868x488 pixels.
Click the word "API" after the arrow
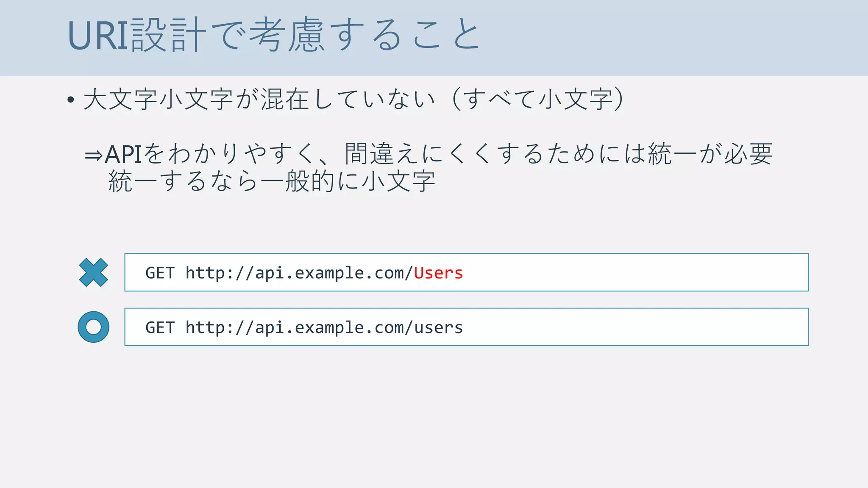click(x=123, y=155)
